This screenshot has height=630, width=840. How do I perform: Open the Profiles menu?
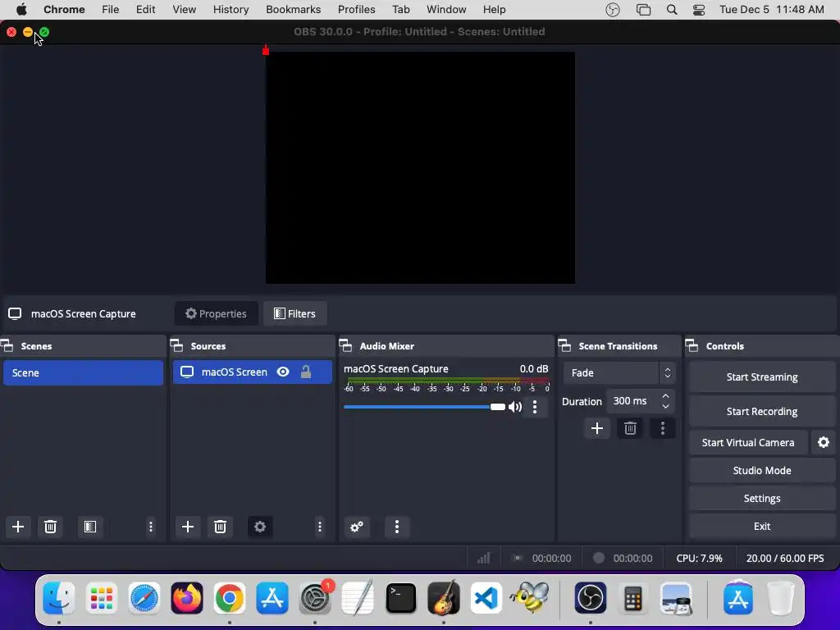(356, 10)
